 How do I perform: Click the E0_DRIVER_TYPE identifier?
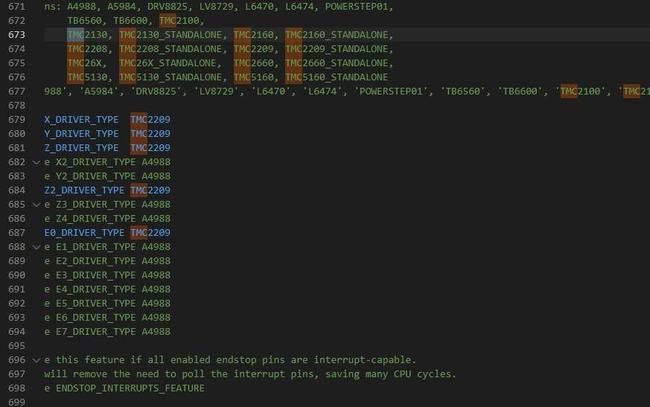pyautogui.click(x=84, y=232)
